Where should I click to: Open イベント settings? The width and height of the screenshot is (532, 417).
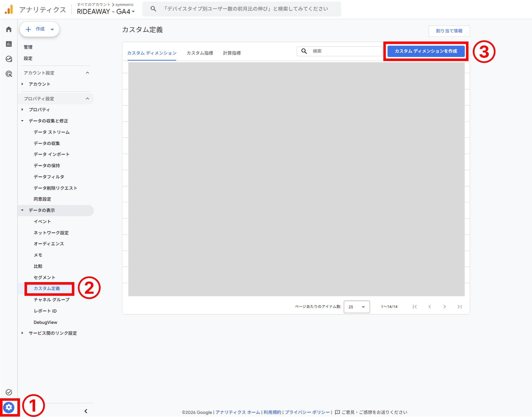[x=42, y=221]
